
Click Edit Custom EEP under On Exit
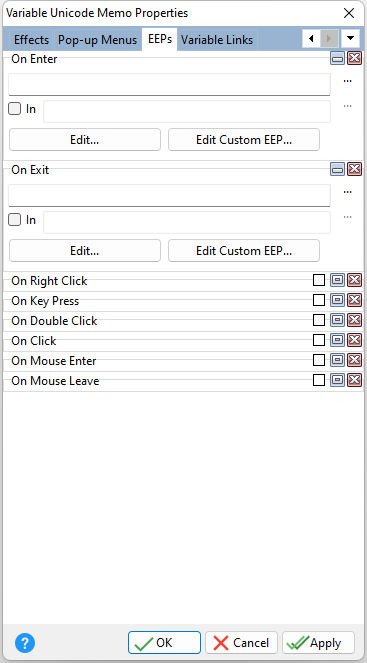point(244,251)
